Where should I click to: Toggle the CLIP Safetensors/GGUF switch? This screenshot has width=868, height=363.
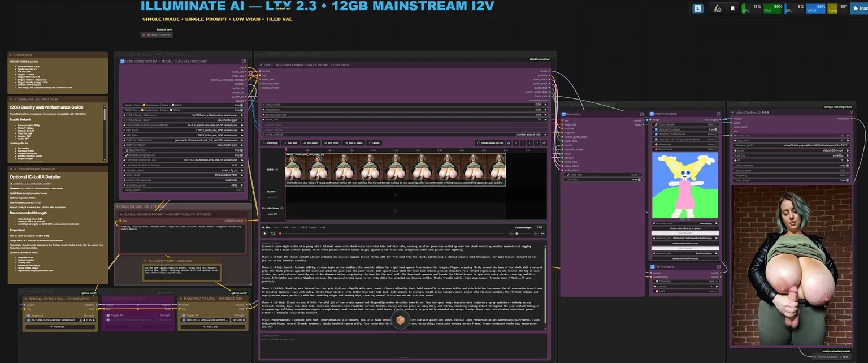(184, 110)
